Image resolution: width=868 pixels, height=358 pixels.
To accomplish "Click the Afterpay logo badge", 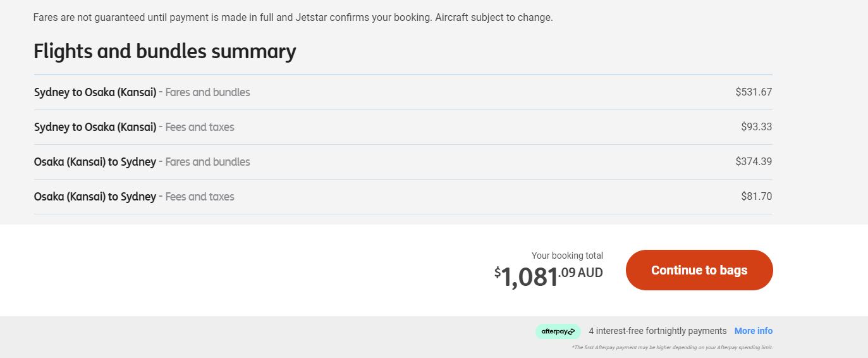I will pyautogui.click(x=558, y=331).
